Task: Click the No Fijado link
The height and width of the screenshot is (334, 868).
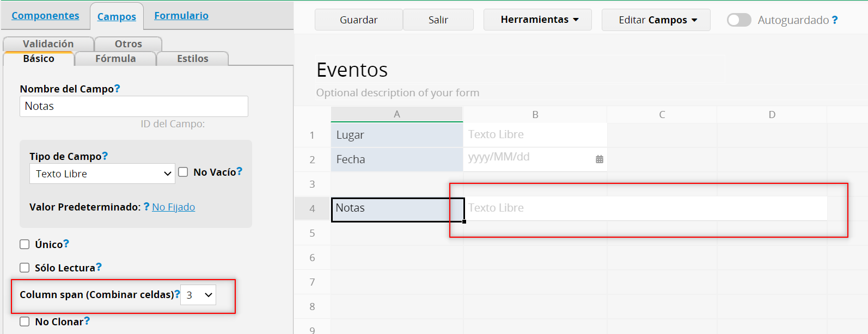Action: 173,207
